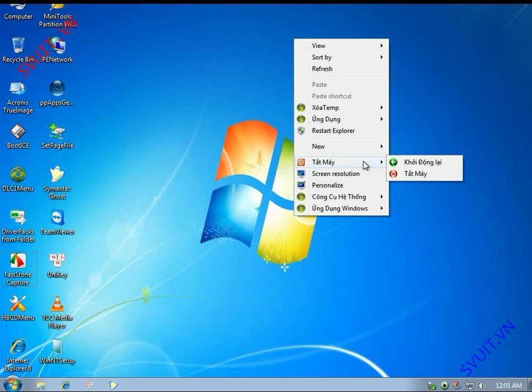Expand the XóaTemp submenu
Viewport: 532px width, 392px height.
pyautogui.click(x=341, y=108)
